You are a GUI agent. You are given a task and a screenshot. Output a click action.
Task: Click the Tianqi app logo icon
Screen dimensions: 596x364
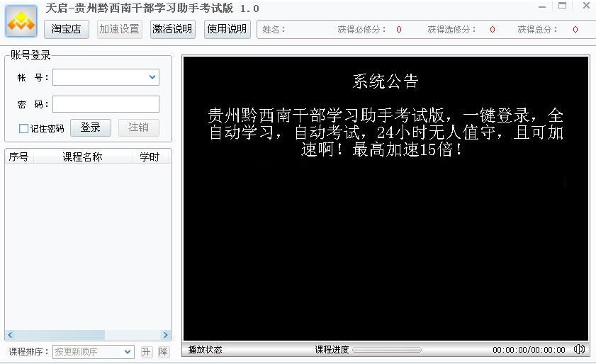tap(21, 22)
